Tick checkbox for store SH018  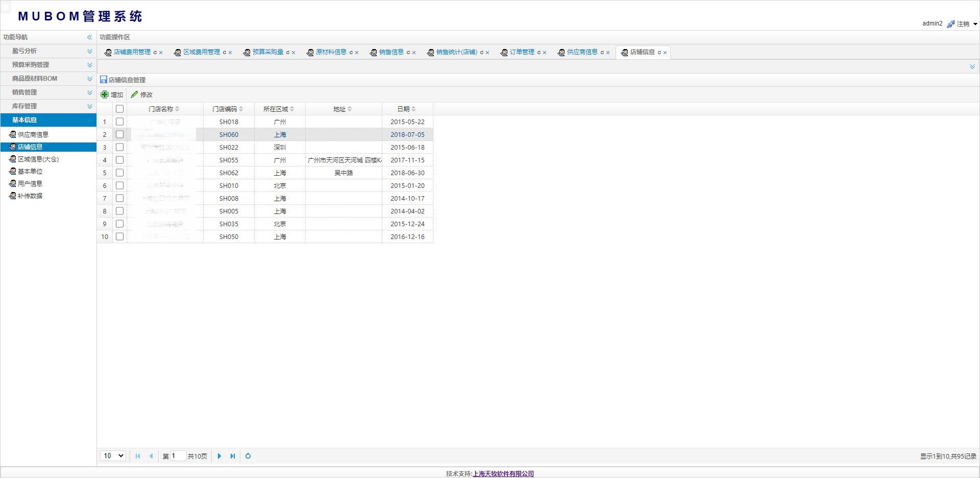(x=119, y=122)
